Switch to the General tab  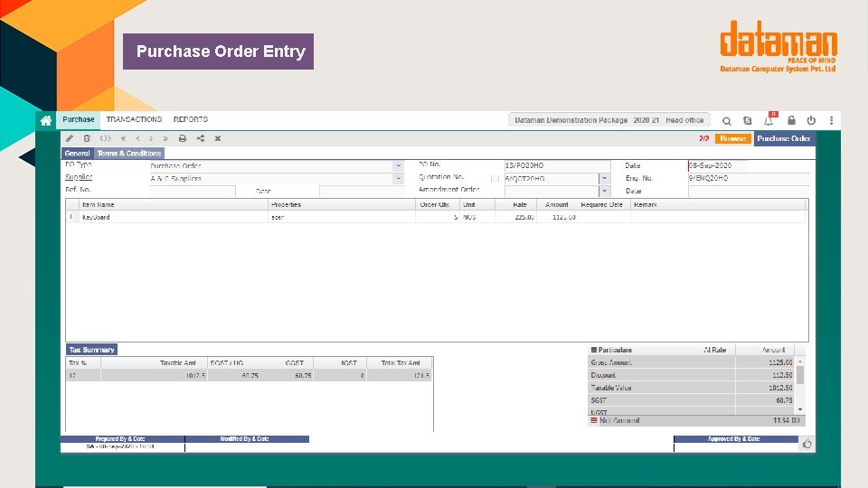77,154
